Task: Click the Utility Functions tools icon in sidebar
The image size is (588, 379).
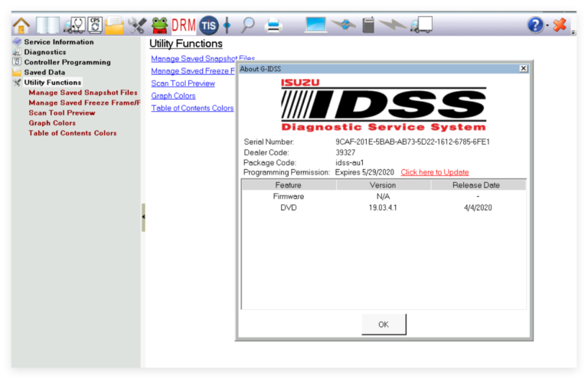Action: 17,82
